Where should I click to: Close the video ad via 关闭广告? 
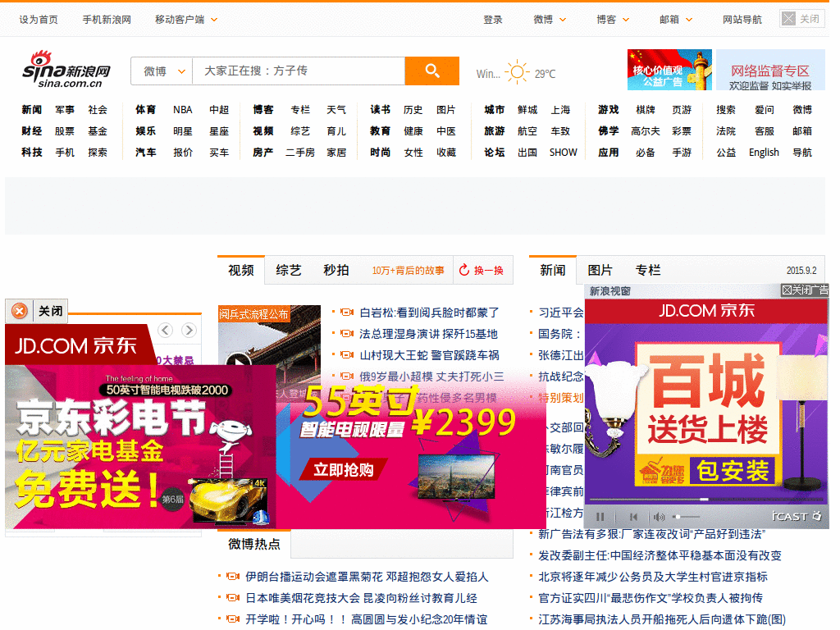click(805, 290)
